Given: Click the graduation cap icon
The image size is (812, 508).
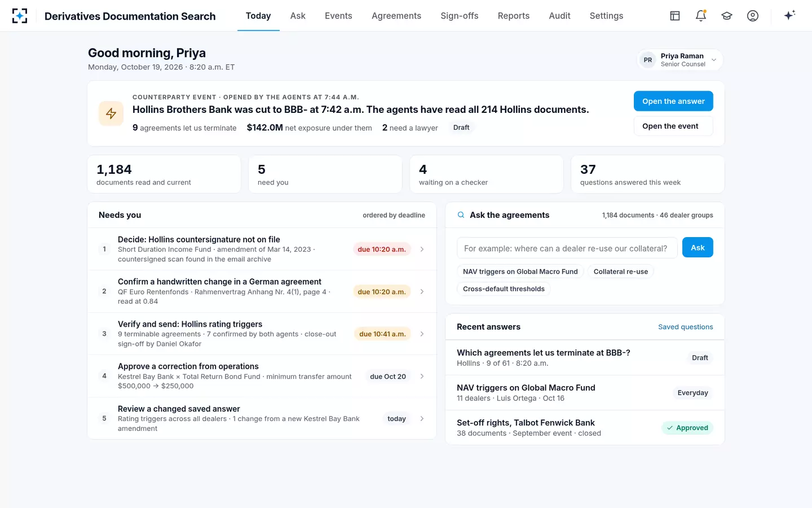Looking at the screenshot, I should click(727, 16).
